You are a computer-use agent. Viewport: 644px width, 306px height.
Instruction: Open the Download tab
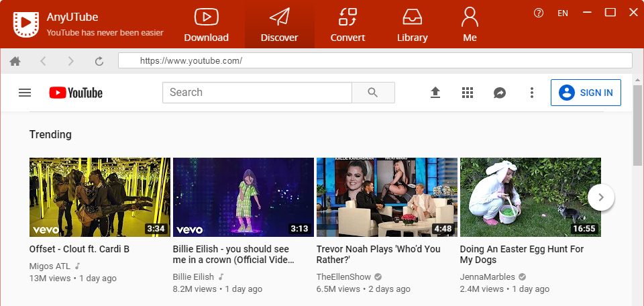coord(206,25)
